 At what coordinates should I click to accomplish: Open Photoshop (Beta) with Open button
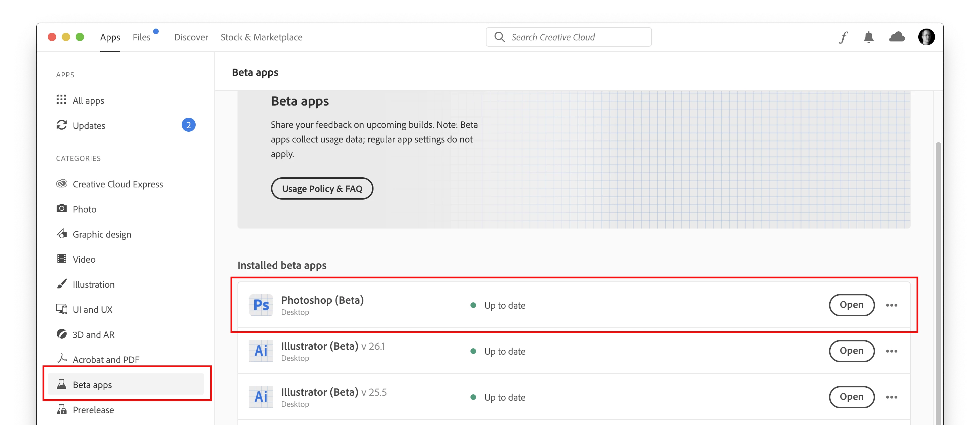point(851,305)
